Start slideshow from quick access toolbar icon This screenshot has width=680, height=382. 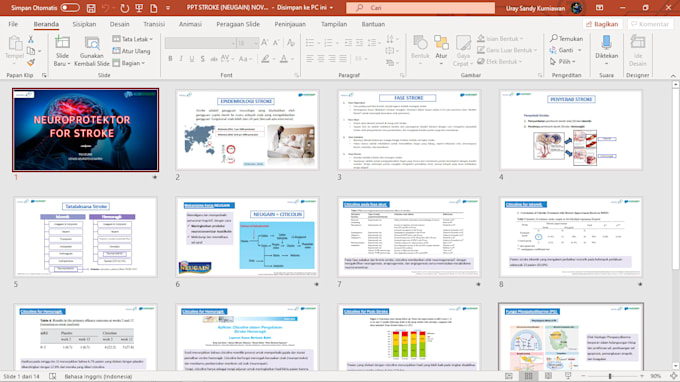pyautogui.click(x=139, y=8)
